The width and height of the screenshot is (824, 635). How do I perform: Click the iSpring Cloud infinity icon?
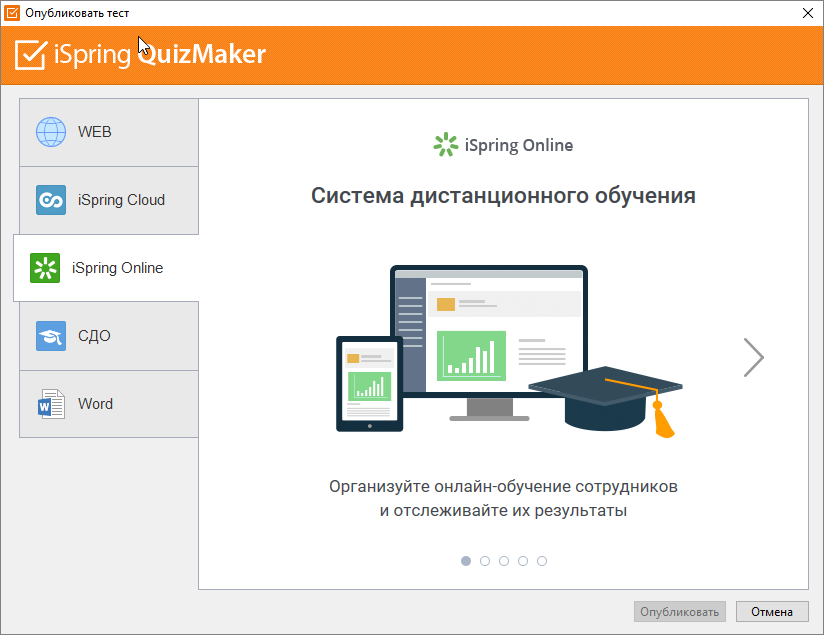[51, 200]
